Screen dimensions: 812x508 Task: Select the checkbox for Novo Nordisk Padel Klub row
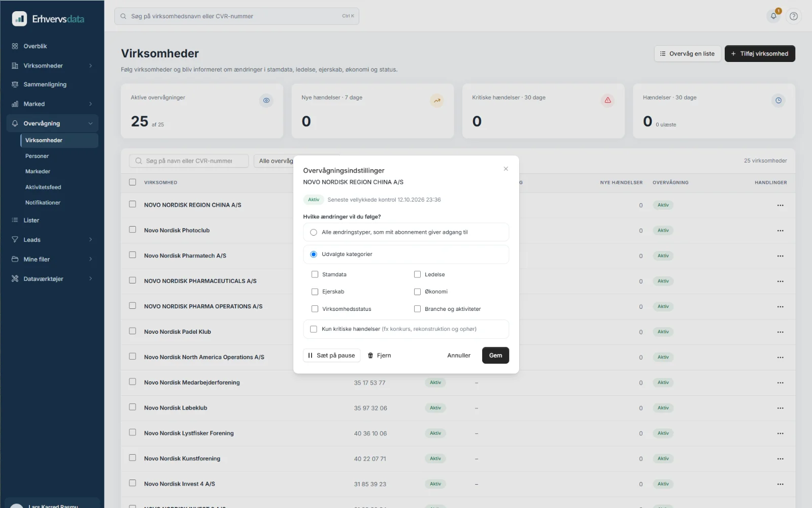coord(132,331)
